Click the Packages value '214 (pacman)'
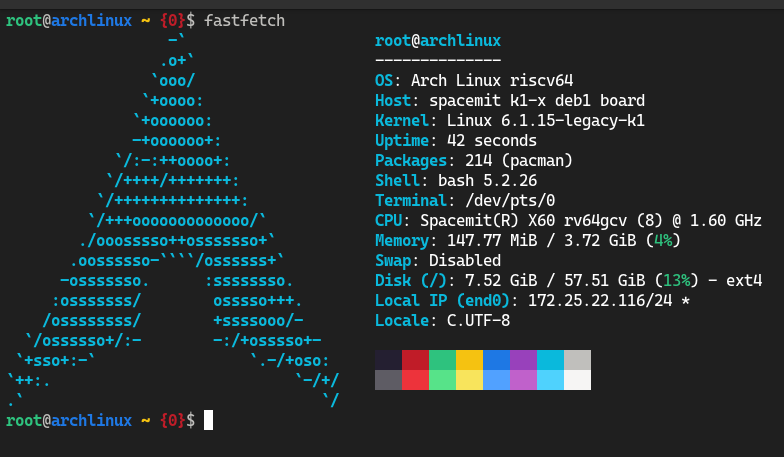This screenshot has width=784, height=457. coord(518,160)
